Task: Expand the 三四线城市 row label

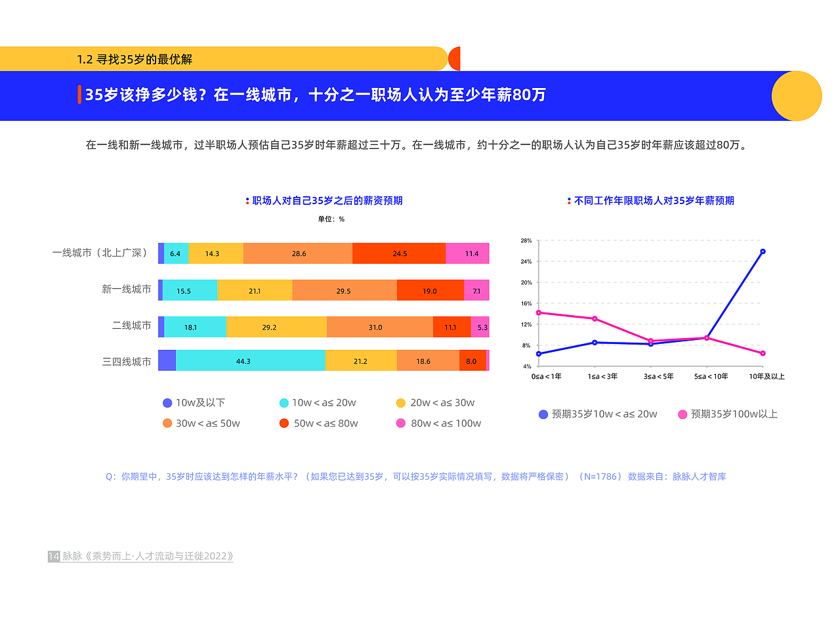Action: click(x=127, y=360)
